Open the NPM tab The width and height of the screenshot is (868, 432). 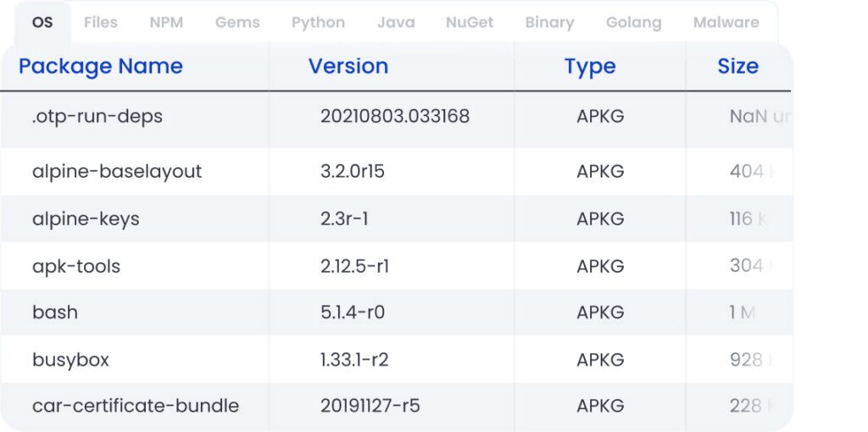(x=166, y=23)
